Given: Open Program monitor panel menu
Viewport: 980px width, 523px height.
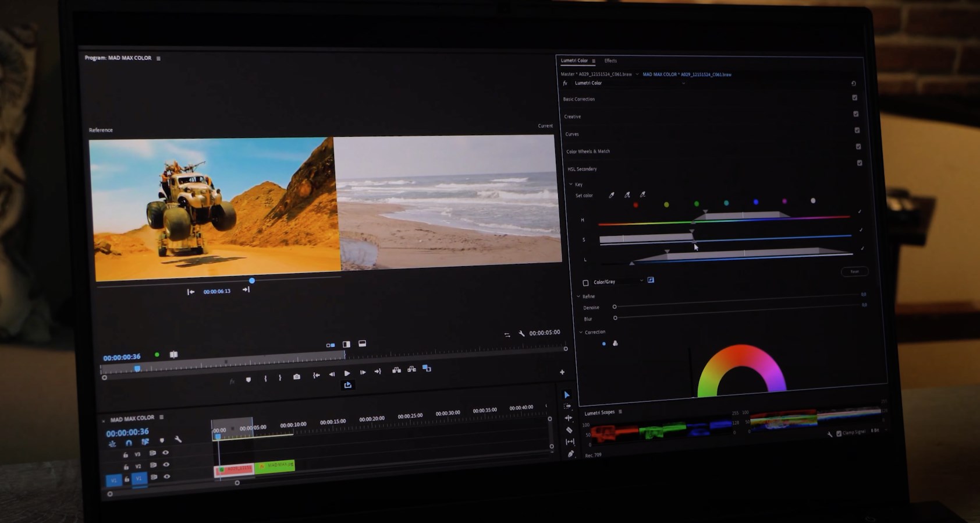Looking at the screenshot, I should click(158, 58).
